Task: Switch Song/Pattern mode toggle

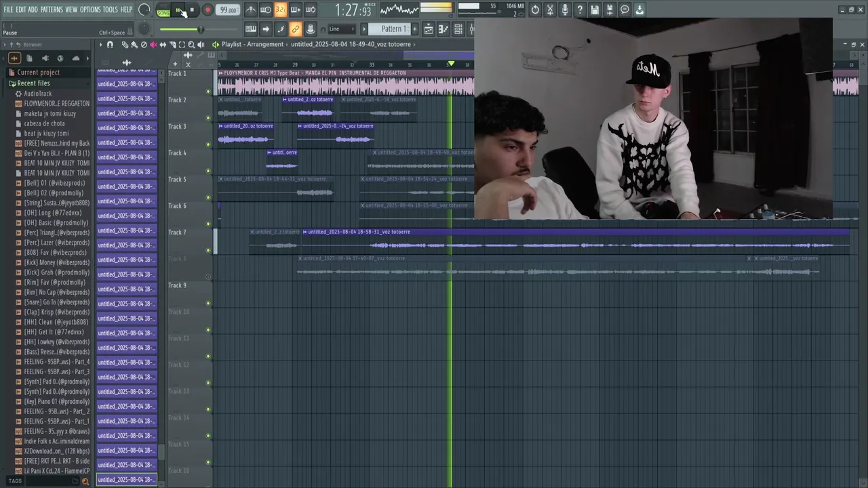Action: click(163, 10)
